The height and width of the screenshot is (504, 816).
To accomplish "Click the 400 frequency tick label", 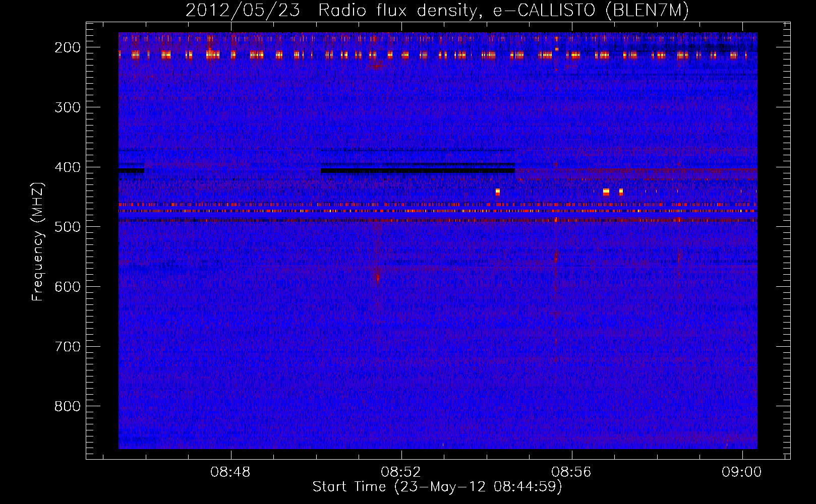I will [68, 167].
